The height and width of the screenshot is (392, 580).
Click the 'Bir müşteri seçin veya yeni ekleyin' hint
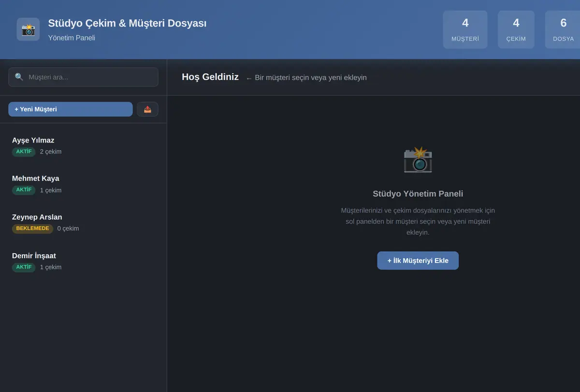306,78
